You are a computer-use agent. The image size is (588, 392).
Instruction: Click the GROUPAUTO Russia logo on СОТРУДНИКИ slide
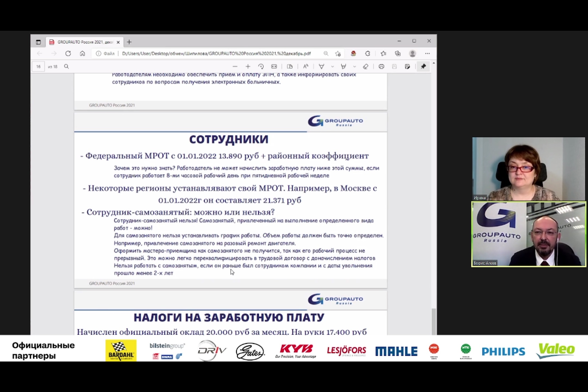335,121
